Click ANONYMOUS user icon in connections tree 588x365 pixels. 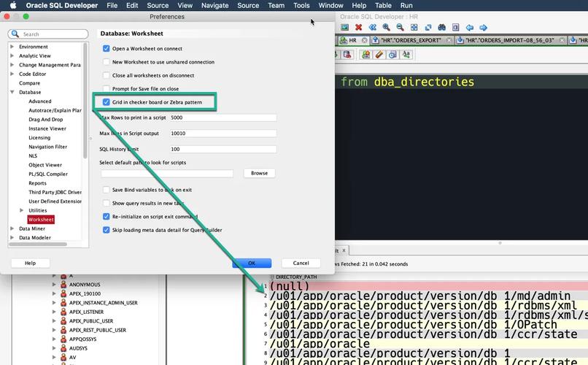[63, 285]
